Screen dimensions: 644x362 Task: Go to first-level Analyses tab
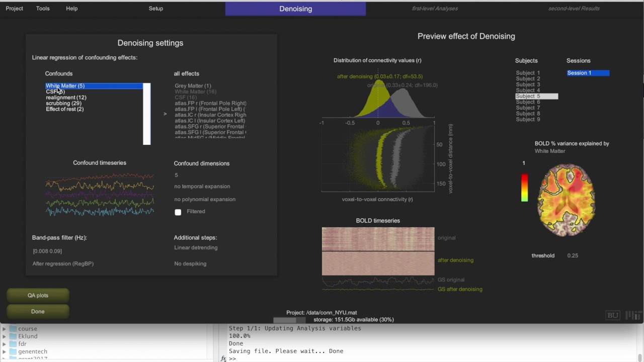click(435, 9)
